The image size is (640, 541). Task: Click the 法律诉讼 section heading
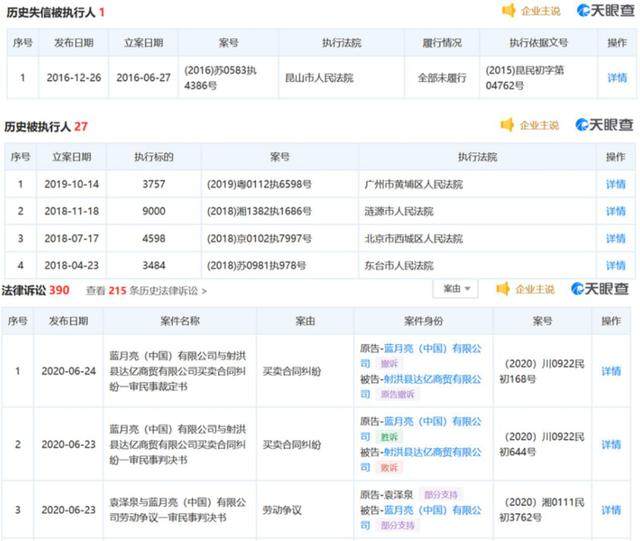(35, 290)
